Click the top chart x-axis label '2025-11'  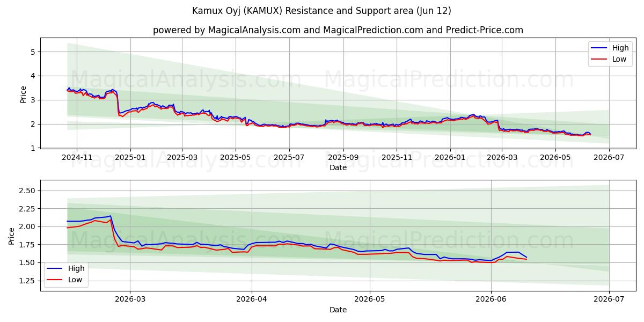[x=397, y=157]
